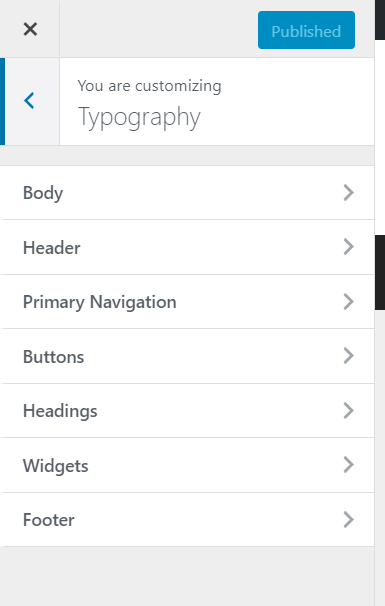
Task: Click the Published button
Action: click(306, 30)
